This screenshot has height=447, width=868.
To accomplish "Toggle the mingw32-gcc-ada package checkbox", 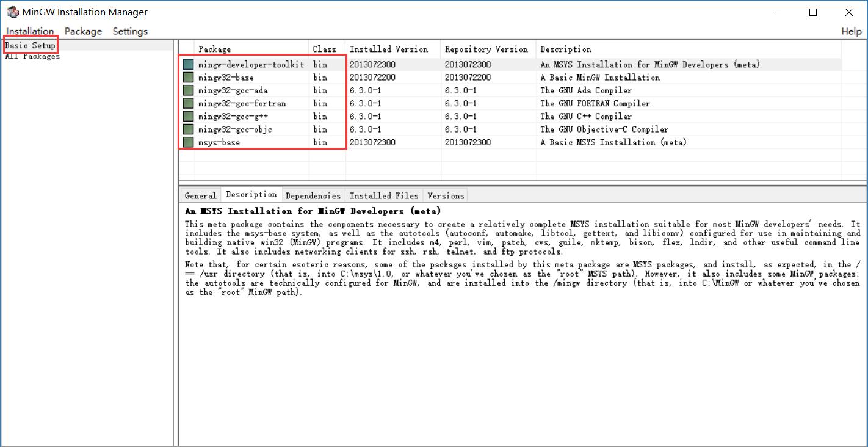I will 188,90.
